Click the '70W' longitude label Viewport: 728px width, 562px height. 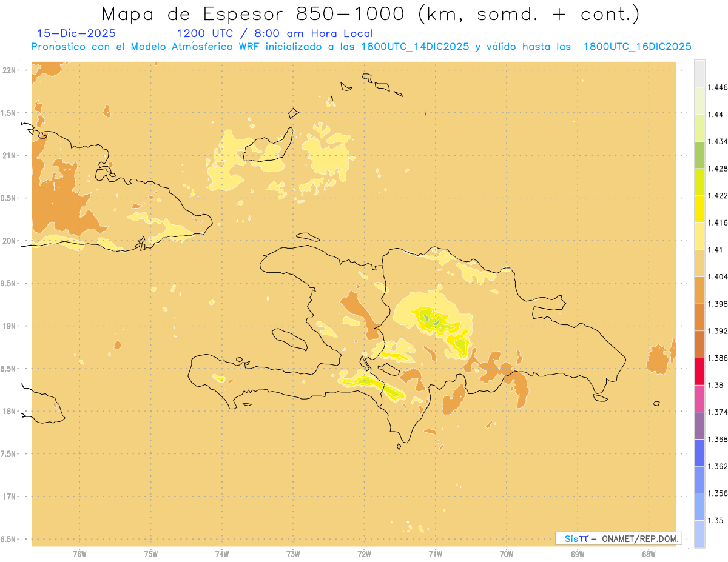pos(507,554)
